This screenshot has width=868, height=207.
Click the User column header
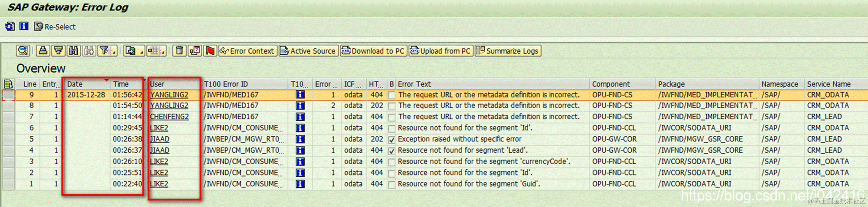pyautogui.click(x=174, y=84)
